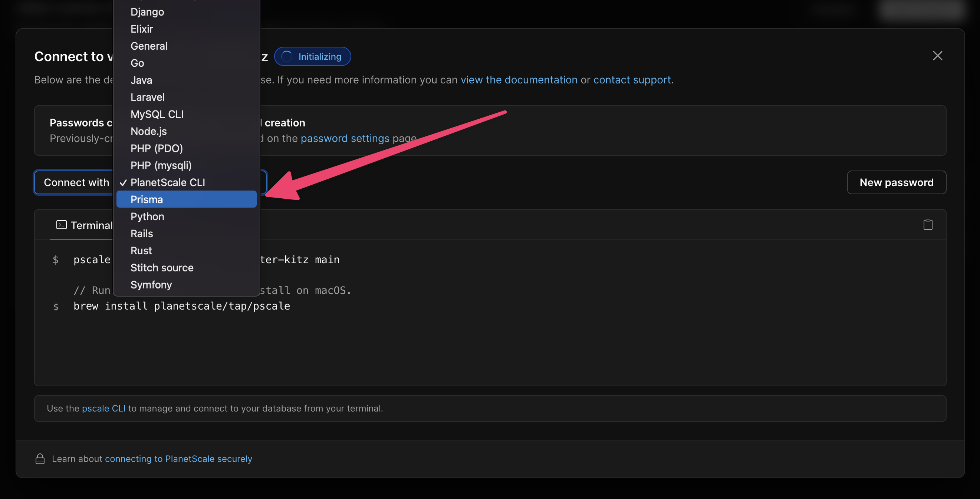Pick Symfony at the list bottom
The width and height of the screenshot is (980, 499).
click(151, 284)
